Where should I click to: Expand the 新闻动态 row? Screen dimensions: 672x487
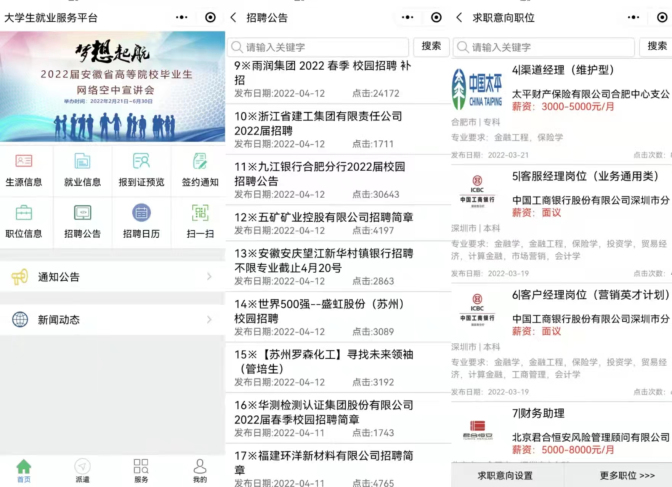coord(112,319)
